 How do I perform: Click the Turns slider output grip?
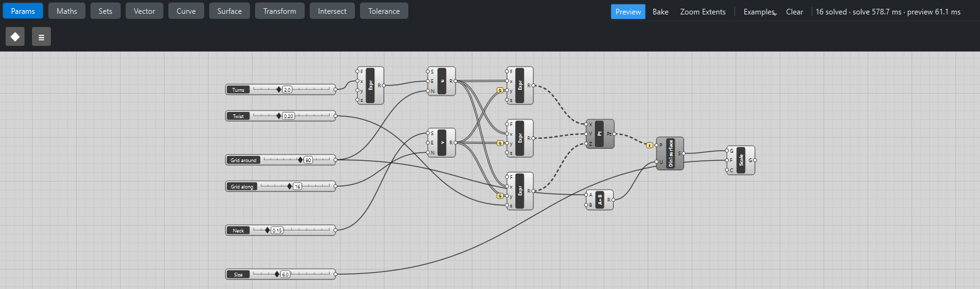(335, 90)
